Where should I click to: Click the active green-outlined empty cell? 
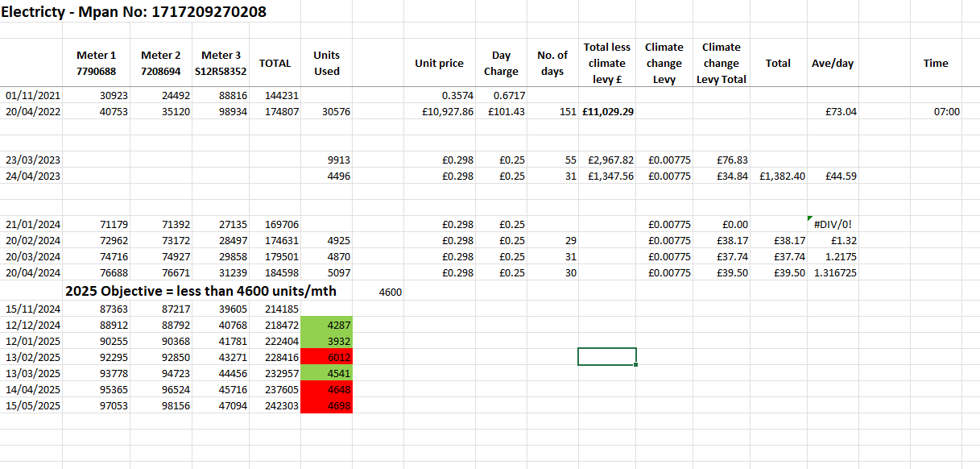(x=606, y=356)
